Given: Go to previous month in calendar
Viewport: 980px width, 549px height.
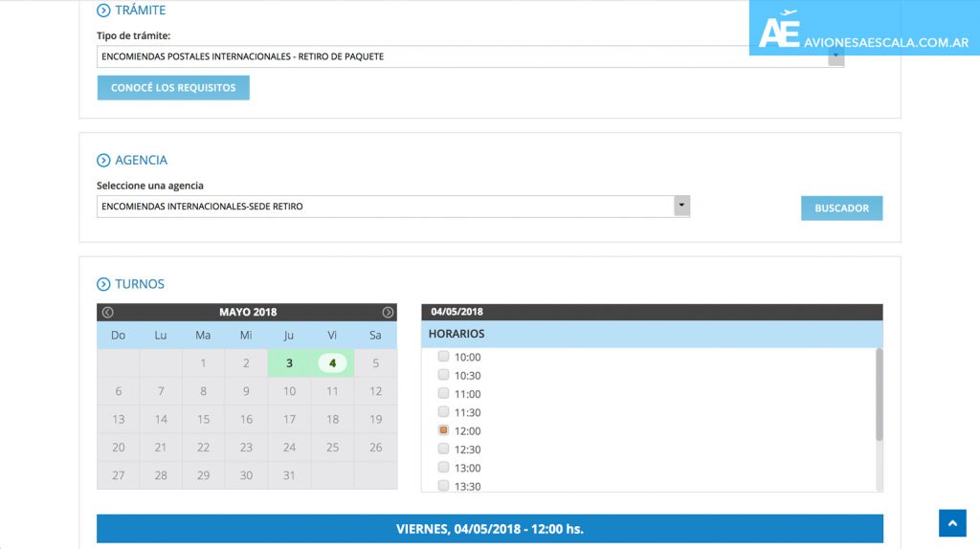Looking at the screenshot, I should pyautogui.click(x=108, y=312).
